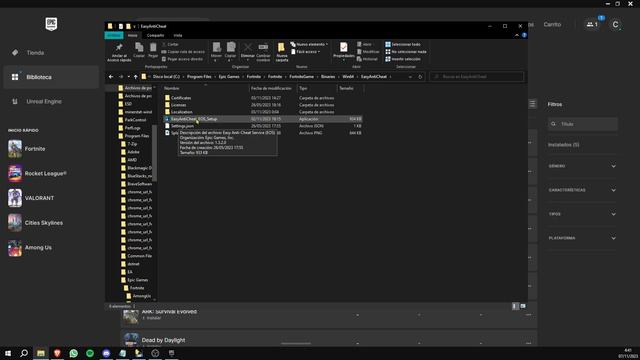This screenshot has width=640, height=360.
Task: Click Modificar in the ribbon
Action: [368, 51]
